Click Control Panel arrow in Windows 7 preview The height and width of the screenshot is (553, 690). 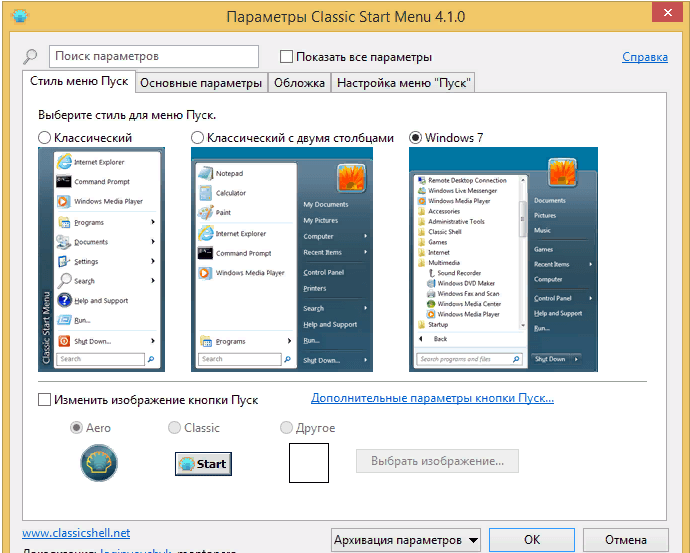pyautogui.click(x=590, y=298)
